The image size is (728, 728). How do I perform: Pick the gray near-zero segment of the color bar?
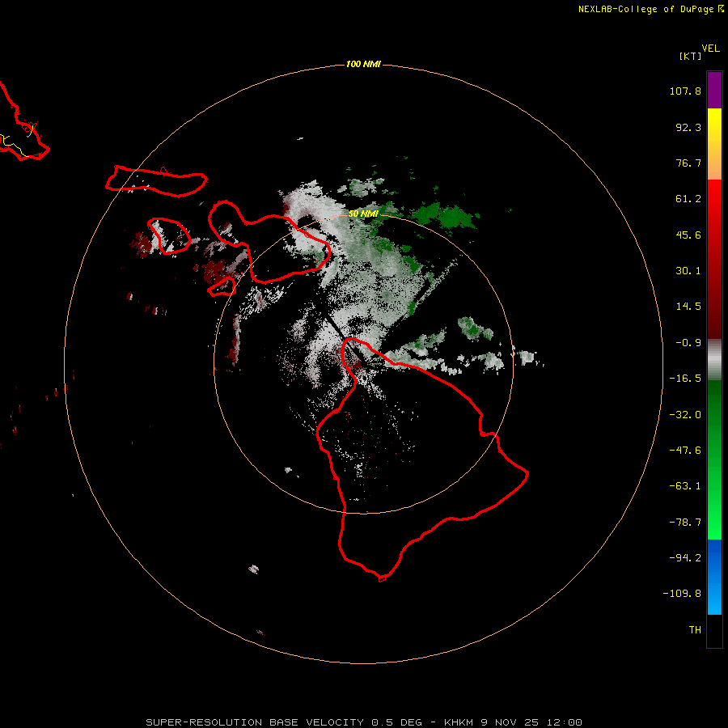click(714, 360)
